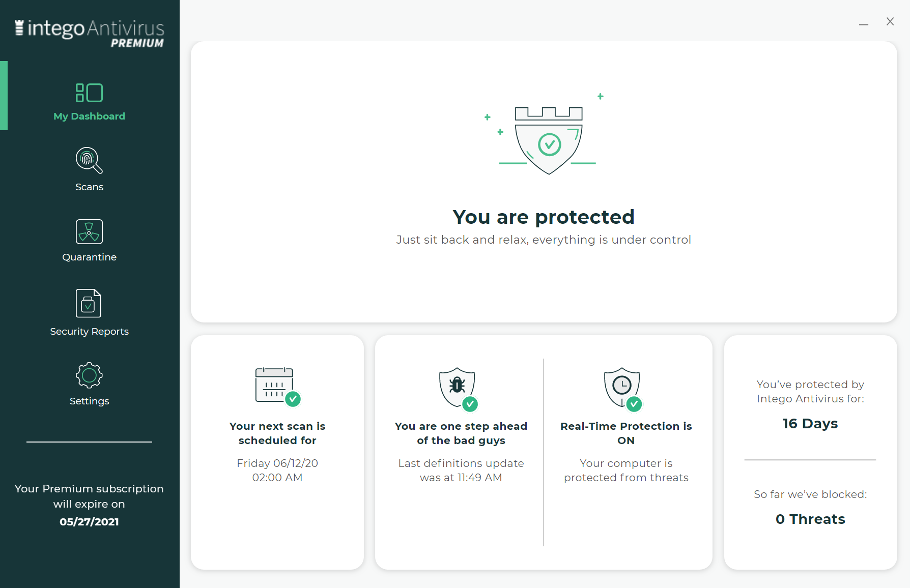Screen dimensions: 911x588
Task: Click the Intego Antivirus Premium logo
Action: point(89,33)
